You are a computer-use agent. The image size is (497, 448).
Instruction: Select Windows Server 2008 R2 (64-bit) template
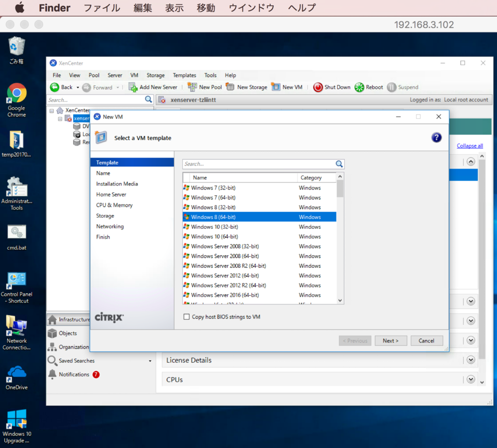pos(259,265)
